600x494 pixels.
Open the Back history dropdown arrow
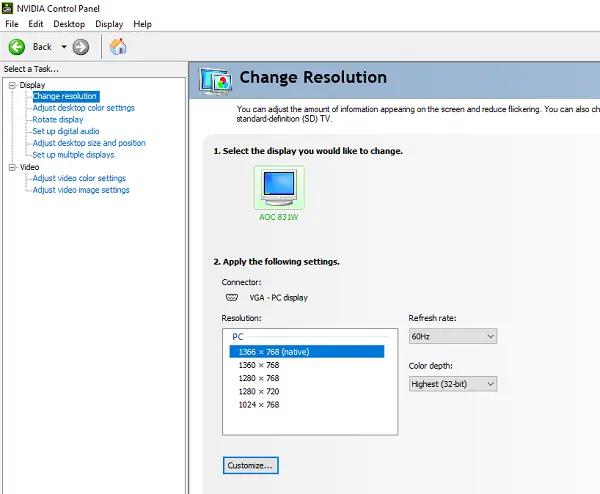tap(64, 47)
